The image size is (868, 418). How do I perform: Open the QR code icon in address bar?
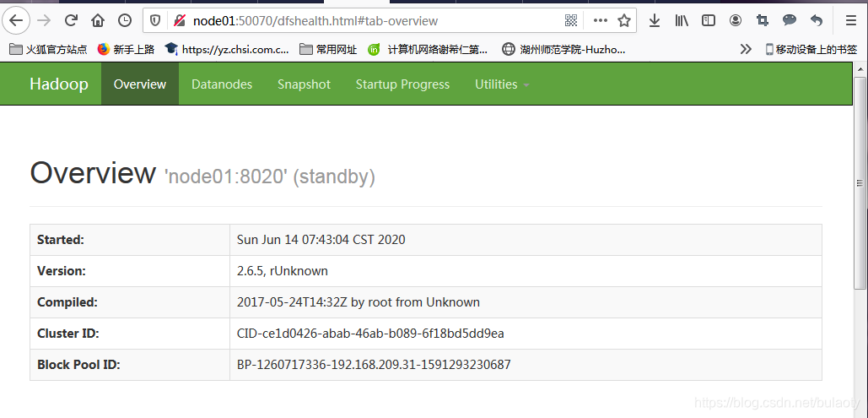coord(571,21)
